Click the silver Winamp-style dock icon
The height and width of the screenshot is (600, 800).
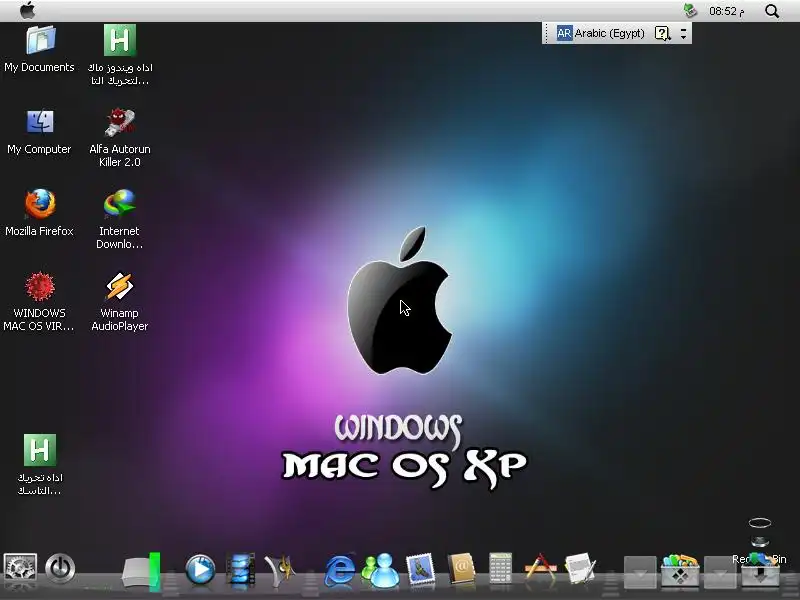pos(280,569)
